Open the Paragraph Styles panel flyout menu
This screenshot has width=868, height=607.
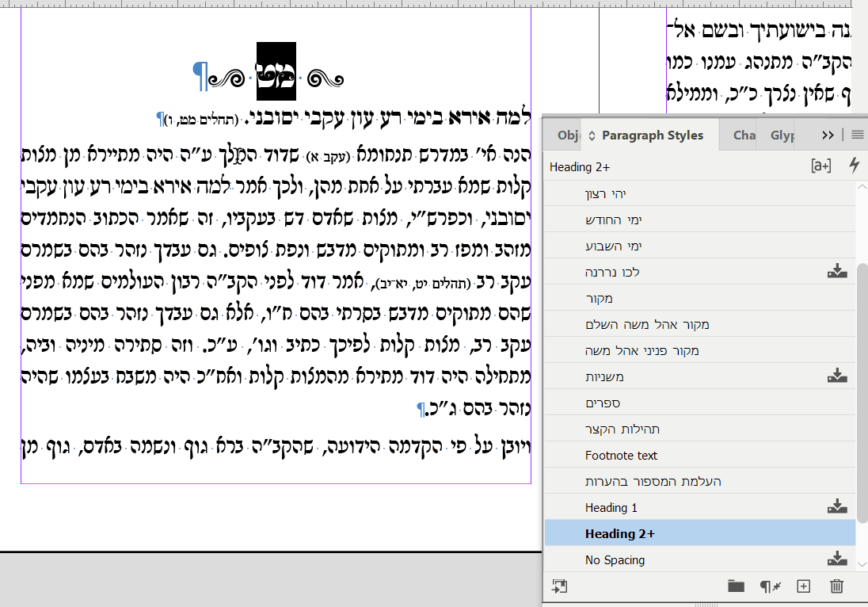click(856, 135)
